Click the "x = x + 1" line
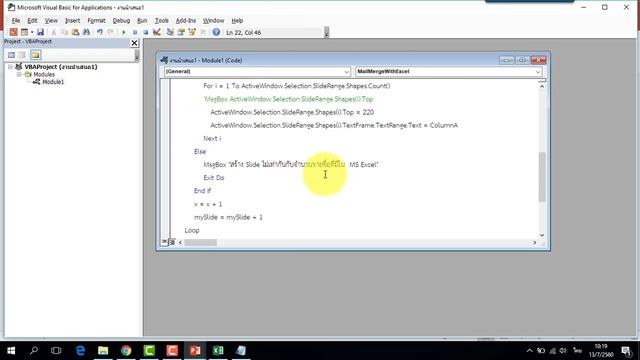The height and width of the screenshot is (360, 640). point(208,204)
